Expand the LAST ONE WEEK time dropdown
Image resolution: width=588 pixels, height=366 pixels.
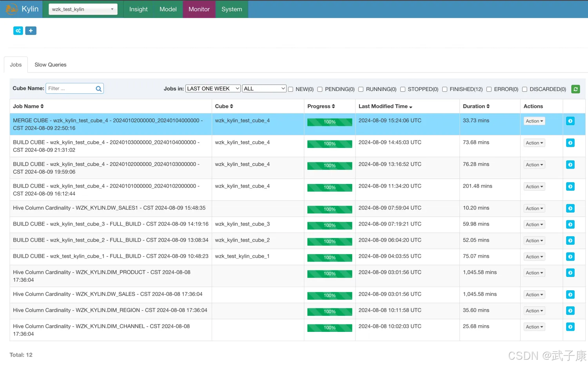pos(213,89)
